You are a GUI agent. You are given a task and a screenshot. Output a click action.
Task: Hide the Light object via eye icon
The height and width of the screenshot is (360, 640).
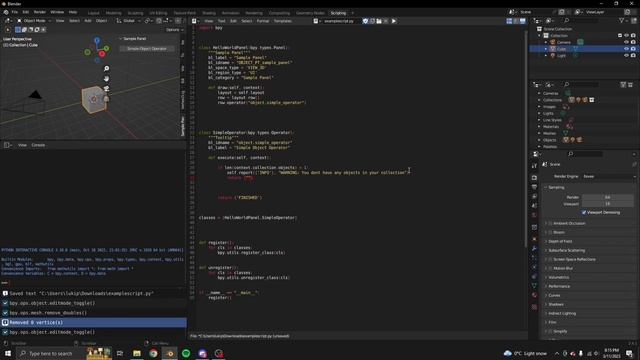pos(626,56)
